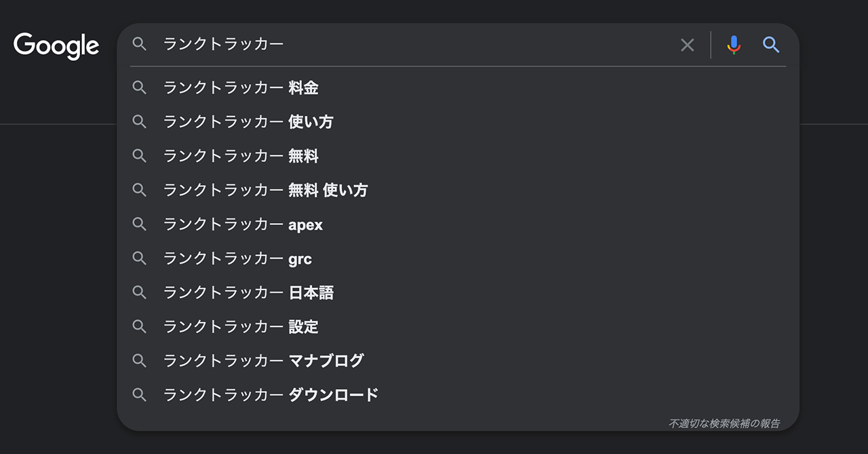Click the Google logo
Screen dimensions: 868x454
click(56, 45)
